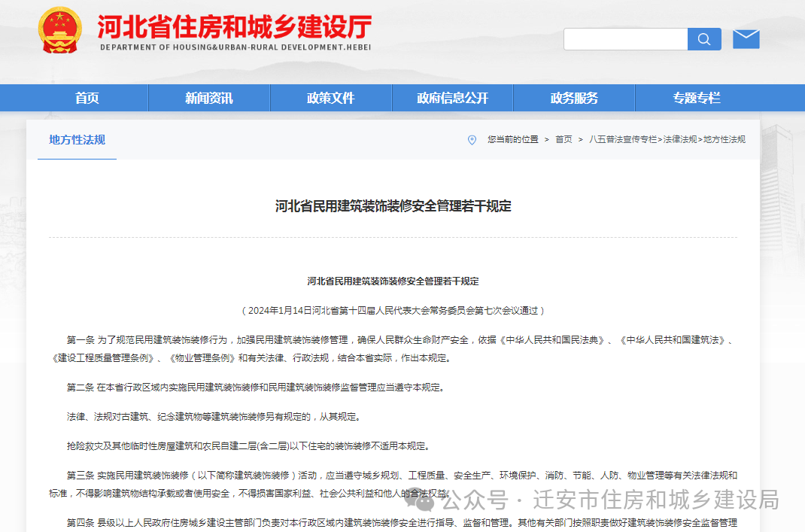Open the 新闻资讯 menu item
Viewport: 805px width, 532px height.
tap(209, 98)
